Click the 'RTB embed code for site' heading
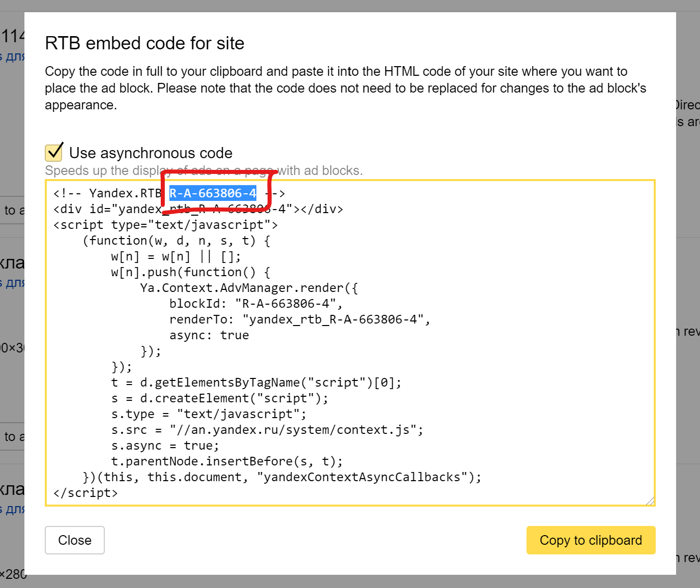The width and height of the screenshot is (700, 588). (x=144, y=43)
